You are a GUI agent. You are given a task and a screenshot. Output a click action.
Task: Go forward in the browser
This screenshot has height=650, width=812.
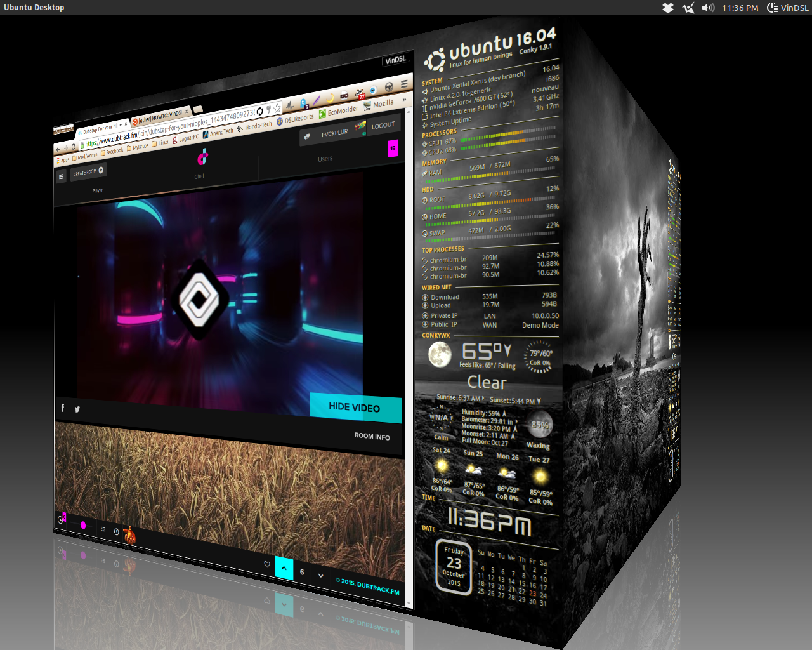click(x=66, y=148)
